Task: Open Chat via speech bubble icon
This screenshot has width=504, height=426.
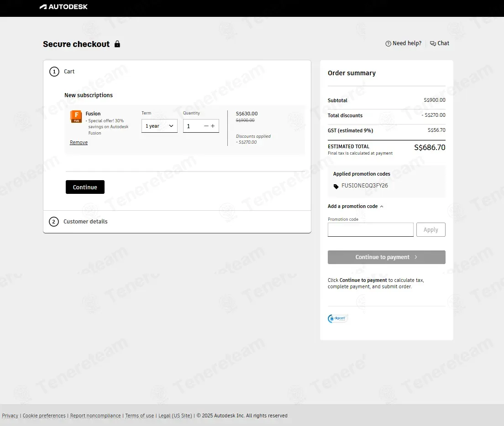Action: point(433,44)
